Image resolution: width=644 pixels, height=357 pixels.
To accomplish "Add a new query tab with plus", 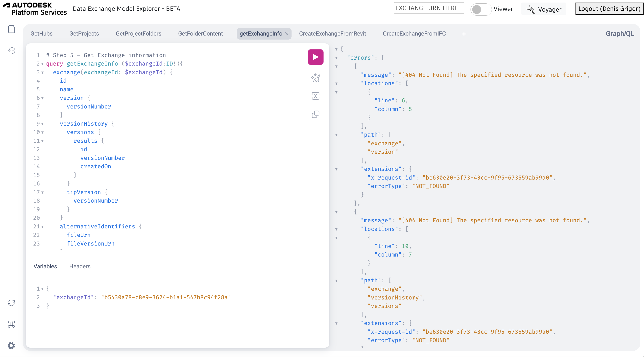I will 464,34.
